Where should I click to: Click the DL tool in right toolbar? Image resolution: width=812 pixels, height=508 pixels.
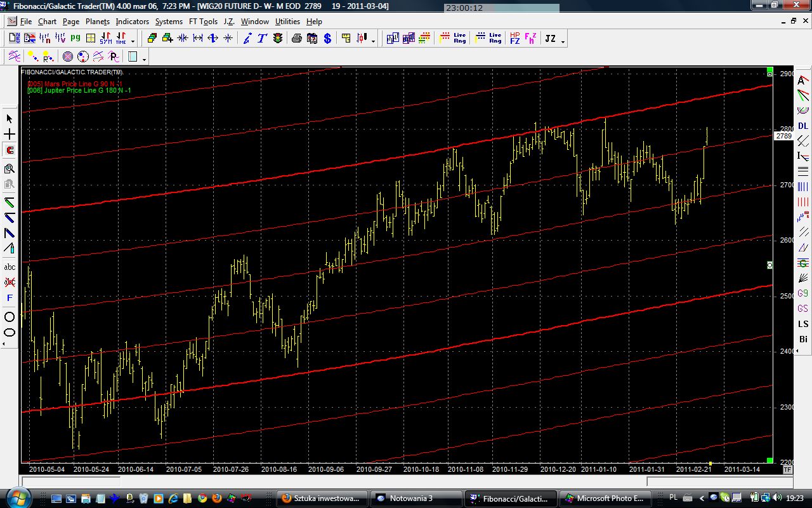coord(803,126)
